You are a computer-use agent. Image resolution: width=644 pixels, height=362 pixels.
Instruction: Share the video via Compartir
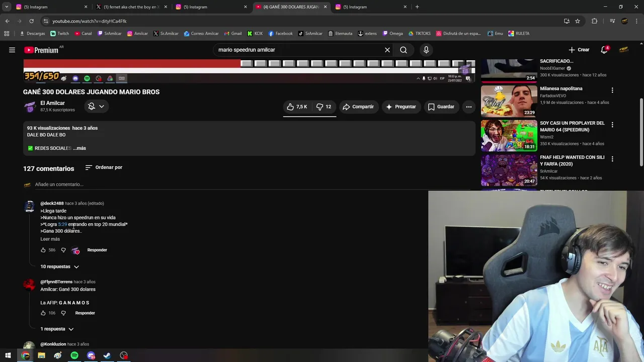(358, 107)
